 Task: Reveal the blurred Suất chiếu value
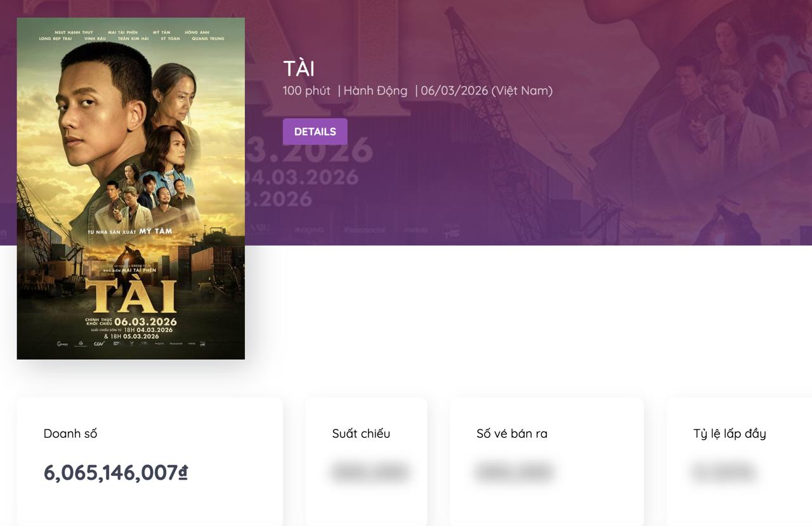[369, 472]
